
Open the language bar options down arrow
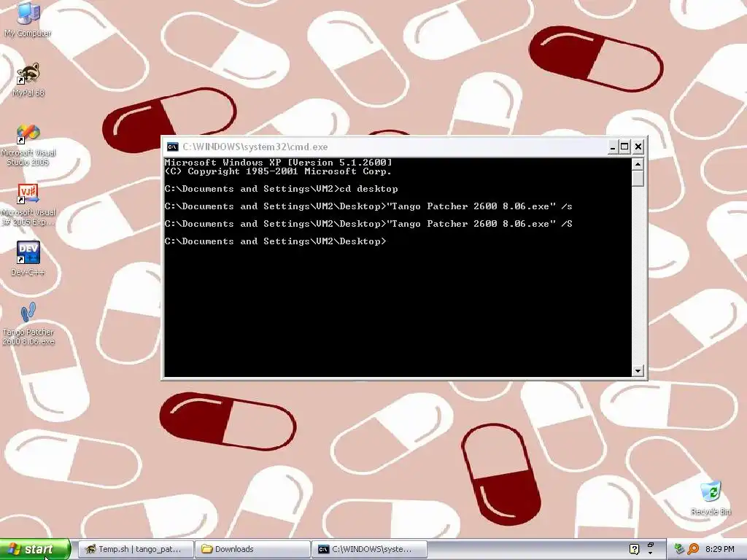click(650, 553)
